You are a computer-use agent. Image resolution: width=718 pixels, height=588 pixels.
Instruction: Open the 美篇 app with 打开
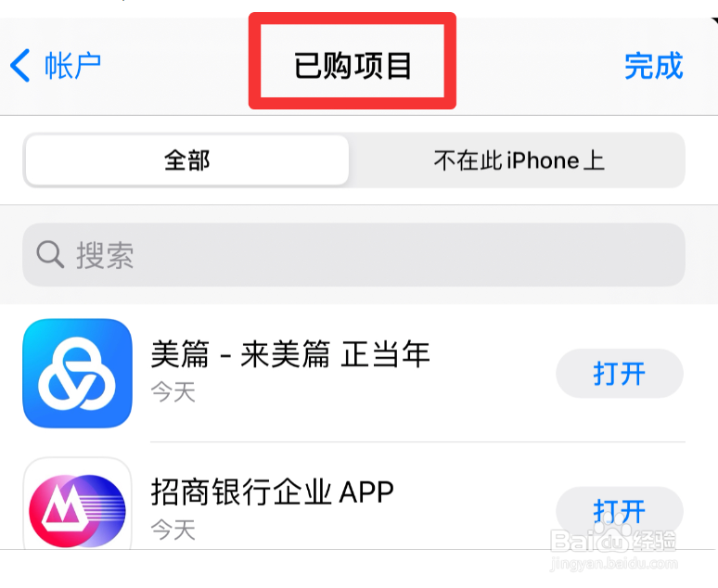(x=620, y=373)
